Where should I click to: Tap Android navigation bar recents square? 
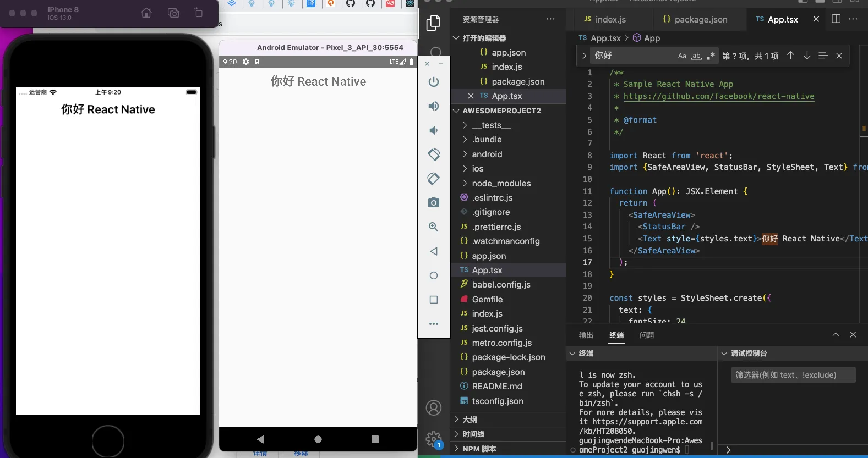point(375,439)
